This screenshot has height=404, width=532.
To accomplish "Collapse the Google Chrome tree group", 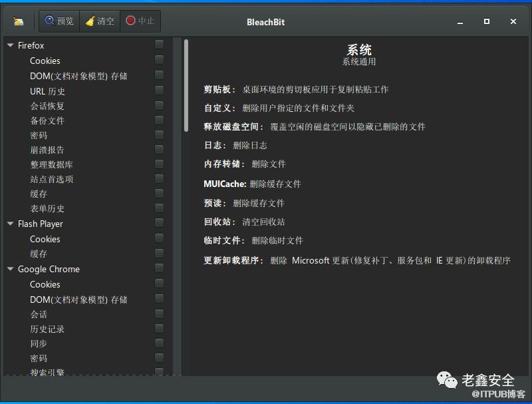I will point(11,269).
